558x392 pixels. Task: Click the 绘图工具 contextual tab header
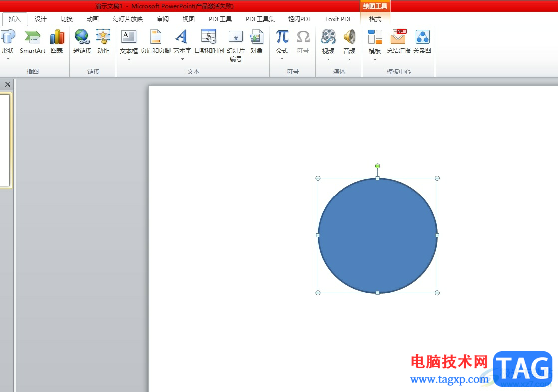click(375, 6)
